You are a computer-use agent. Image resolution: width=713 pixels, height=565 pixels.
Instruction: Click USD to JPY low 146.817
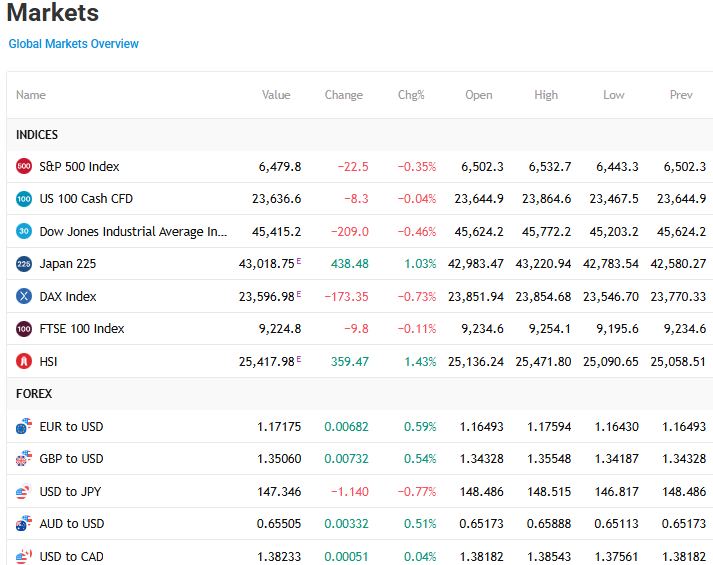click(617, 492)
